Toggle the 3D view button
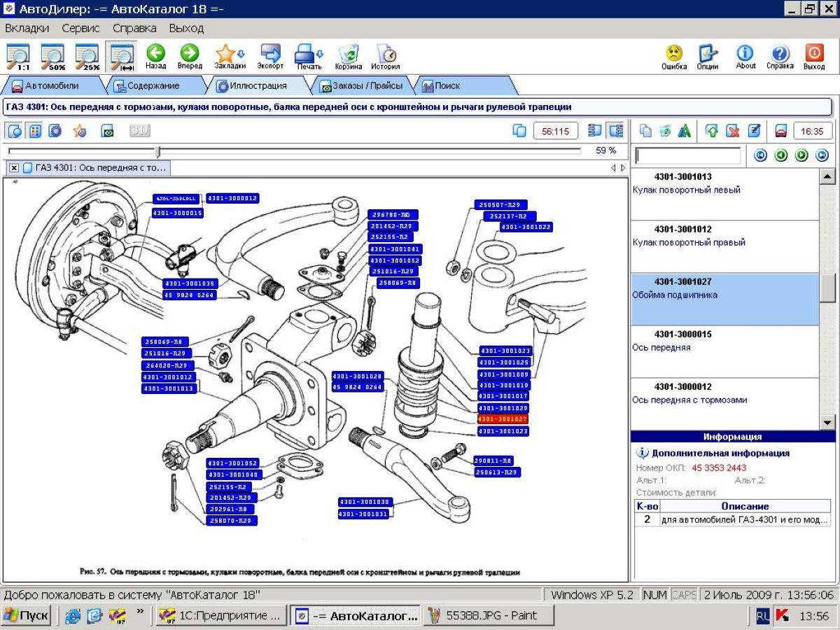 140,130
